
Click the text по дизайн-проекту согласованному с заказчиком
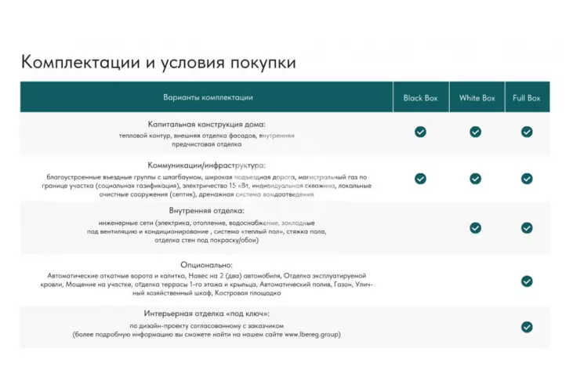206,326
